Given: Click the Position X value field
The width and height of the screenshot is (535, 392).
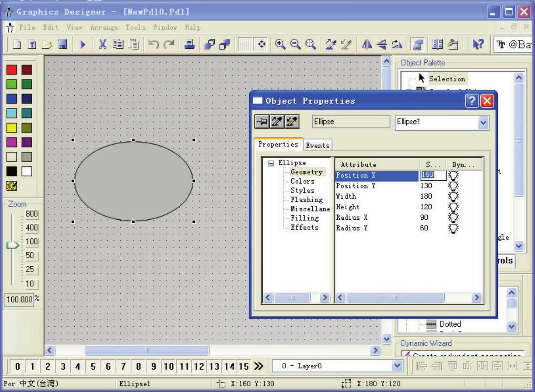Looking at the screenshot, I should (433, 175).
